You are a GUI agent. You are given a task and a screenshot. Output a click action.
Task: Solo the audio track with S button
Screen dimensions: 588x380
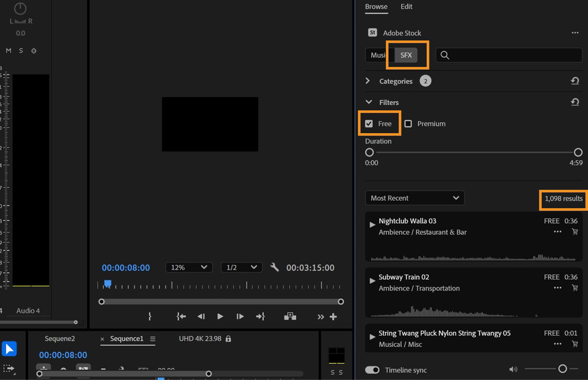pyautogui.click(x=21, y=51)
